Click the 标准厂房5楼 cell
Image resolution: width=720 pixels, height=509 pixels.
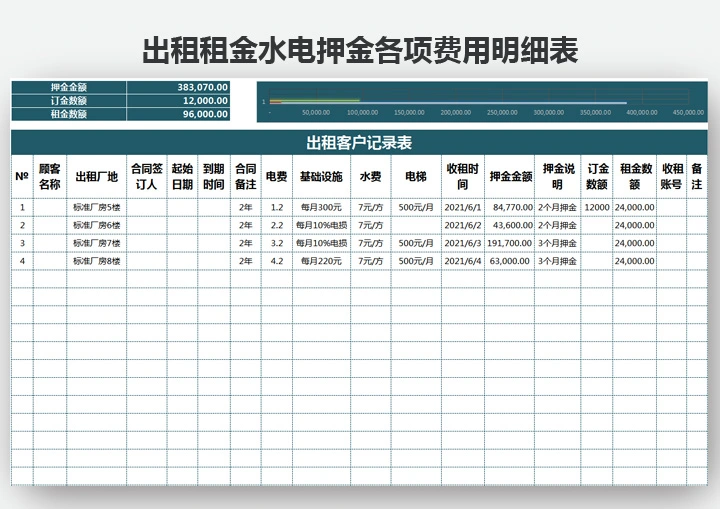97,207
